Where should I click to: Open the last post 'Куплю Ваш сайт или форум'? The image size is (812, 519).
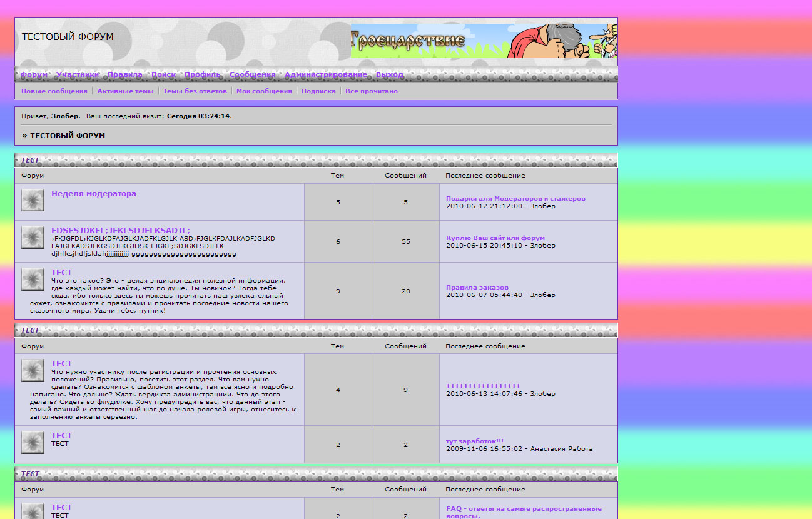(x=495, y=238)
